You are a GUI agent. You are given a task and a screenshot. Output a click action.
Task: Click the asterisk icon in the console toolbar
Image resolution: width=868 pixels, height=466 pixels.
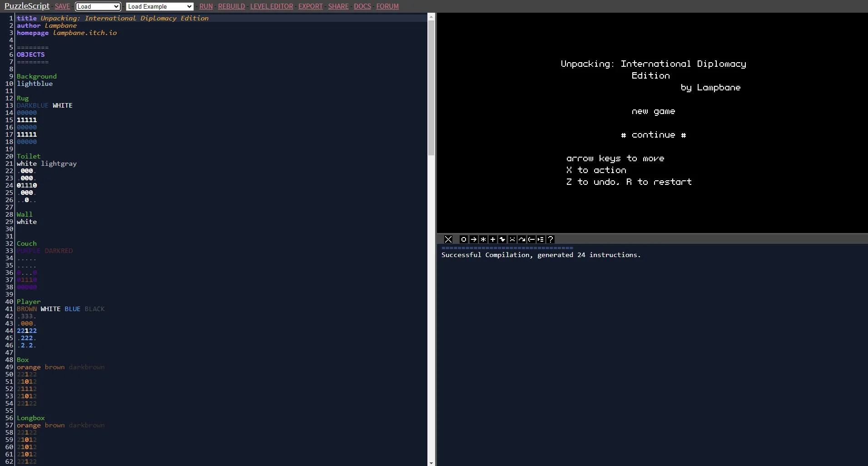coord(483,239)
